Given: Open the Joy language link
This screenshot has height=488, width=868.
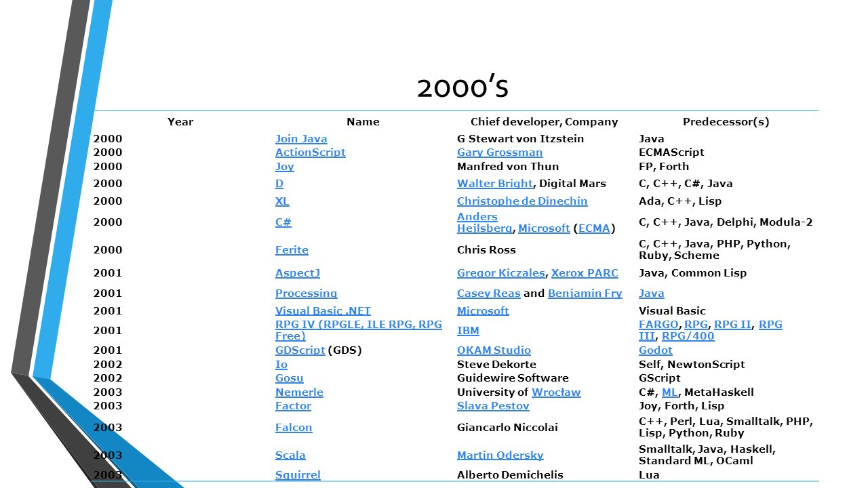Looking at the screenshot, I should coord(285,166).
